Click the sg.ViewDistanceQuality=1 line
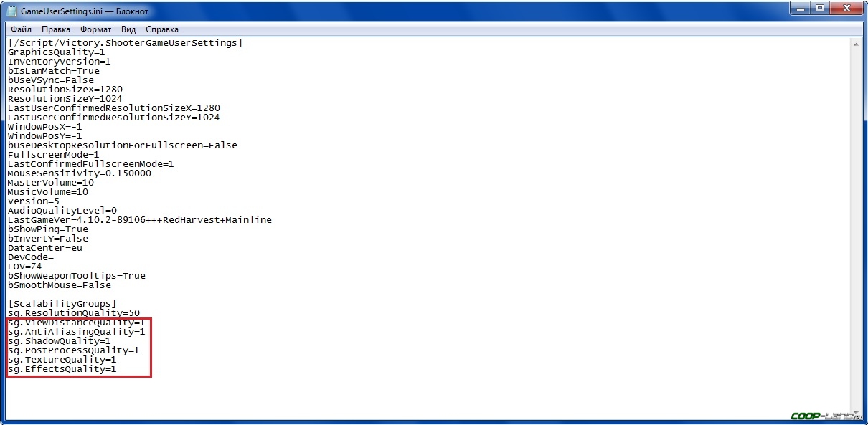The height and width of the screenshot is (425, 868). 76,323
